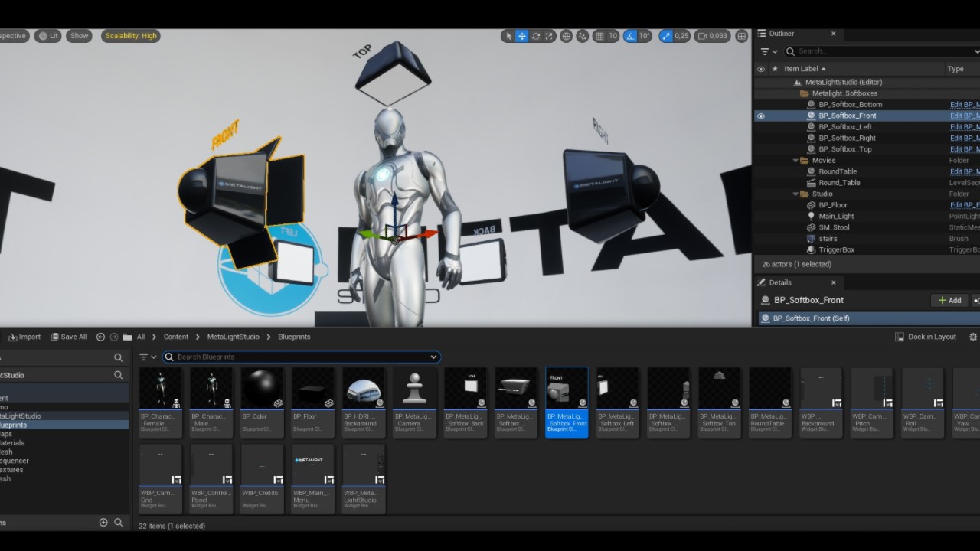Open the Lit view mode menu
Viewport: 980px width, 551px height.
[x=48, y=36]
